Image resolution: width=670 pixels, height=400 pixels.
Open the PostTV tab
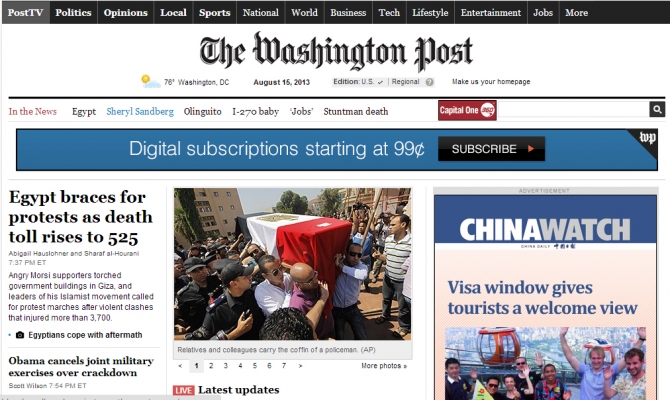tap(26, 12)
